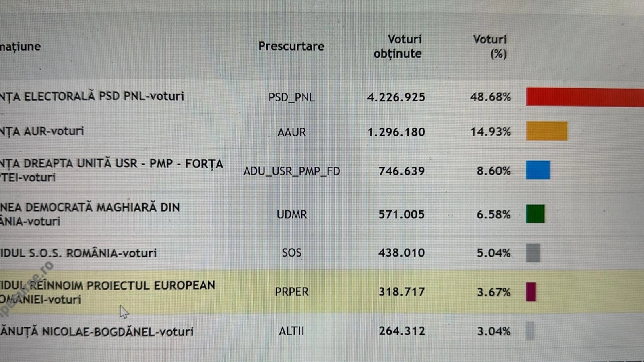Select the magenta PRPER vote bar
The width and height of the screenshot is (644, 362).
click(x=531, y=292)
